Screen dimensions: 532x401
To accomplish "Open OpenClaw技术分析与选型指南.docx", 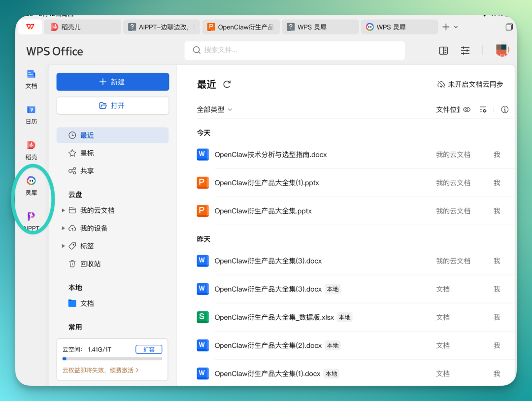I will (270, 155).
